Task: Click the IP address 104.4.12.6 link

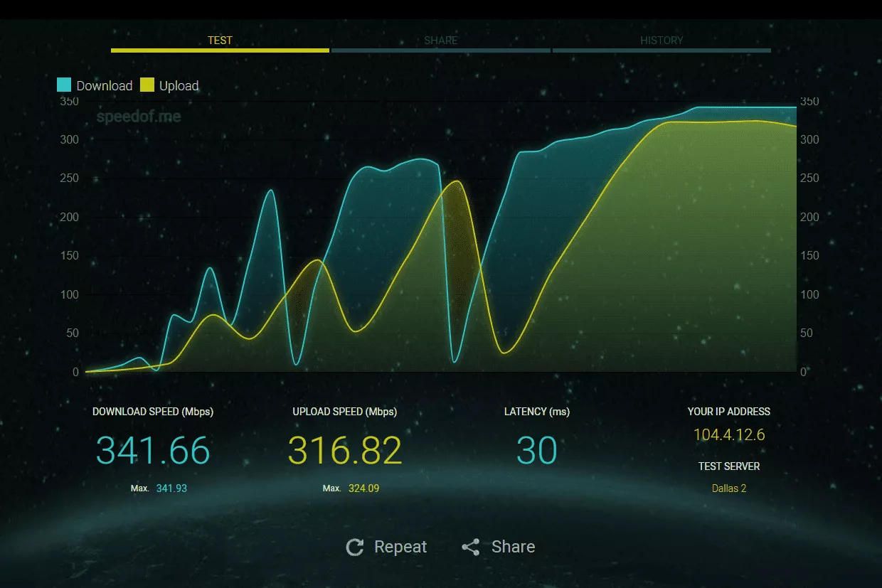Action: 728,434
